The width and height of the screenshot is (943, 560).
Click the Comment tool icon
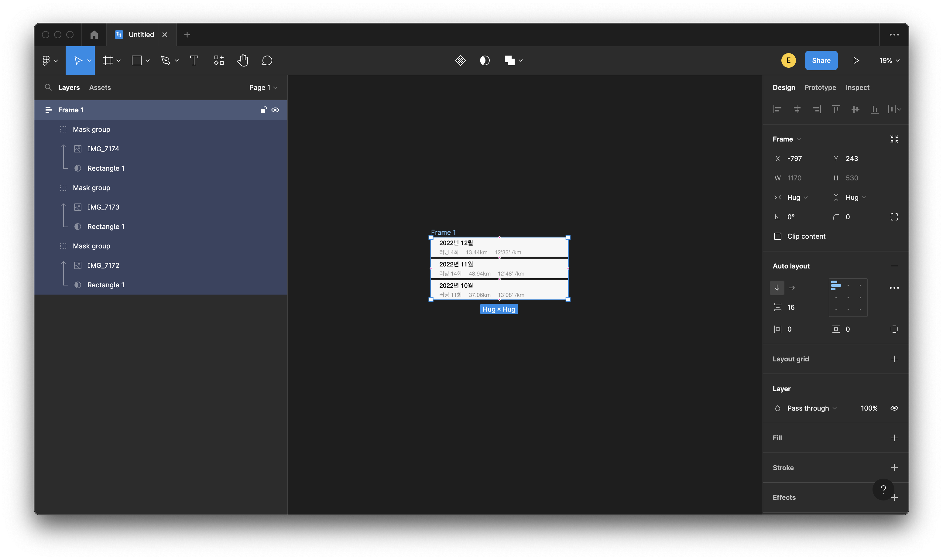(267, 60)
